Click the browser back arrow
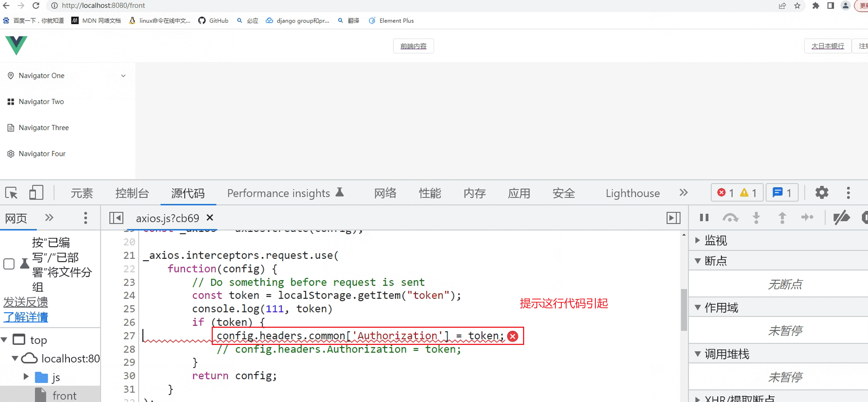Screen dimensions: 868x402 (x=6, y=5)
